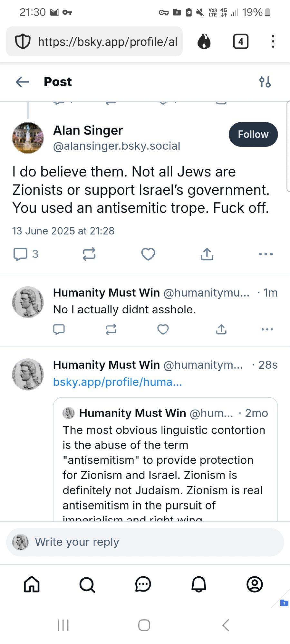Like the "No I actually didnt" reply
290x644 pixels.
point(163,329)
